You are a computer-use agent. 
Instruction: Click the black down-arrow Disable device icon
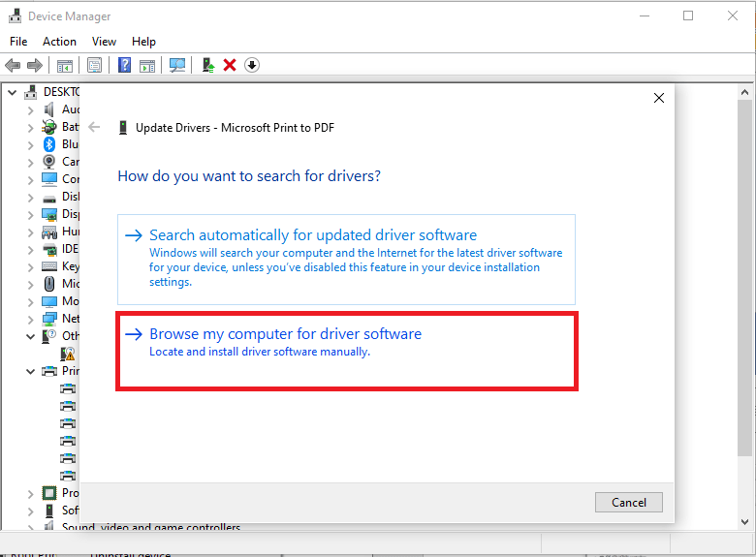[x=252, y=65]
